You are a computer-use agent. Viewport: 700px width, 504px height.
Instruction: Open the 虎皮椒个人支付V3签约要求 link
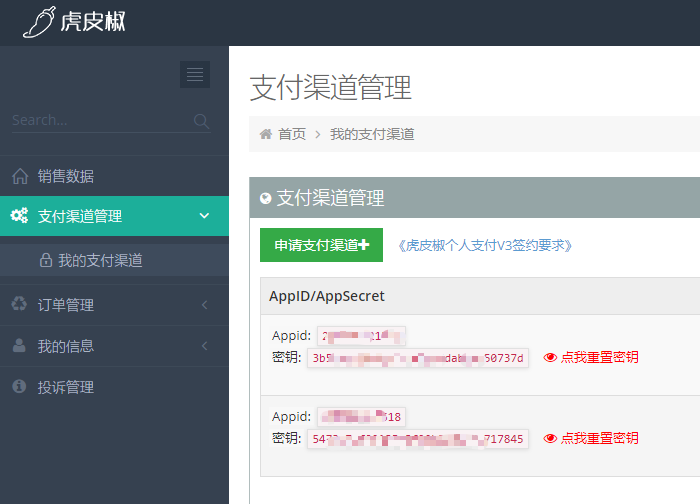click(485, 246)
